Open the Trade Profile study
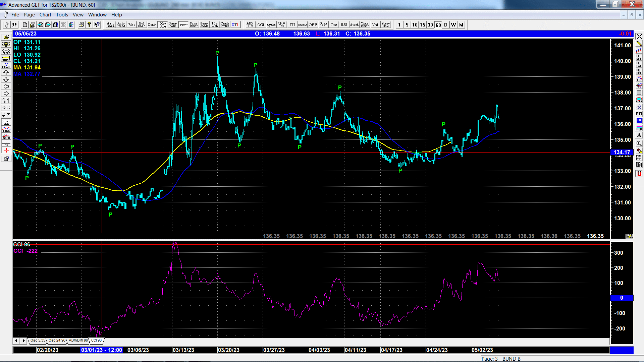Image resolution: width=644 pixels, height=362 pixels. (x=225, y=25)
